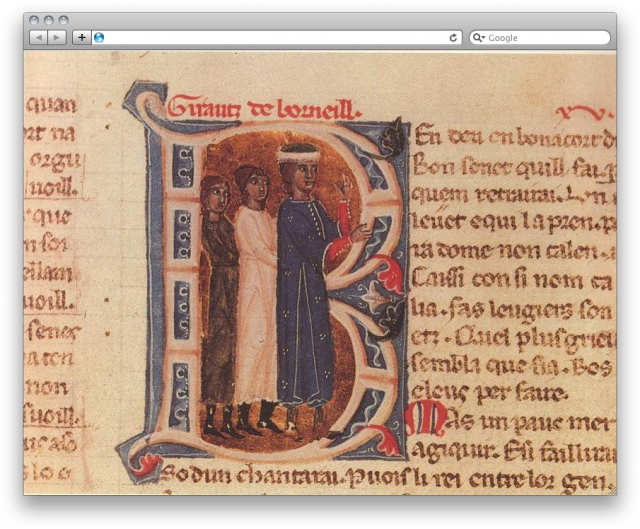Click the Forward navigation arrow

(x=57, y=37)
